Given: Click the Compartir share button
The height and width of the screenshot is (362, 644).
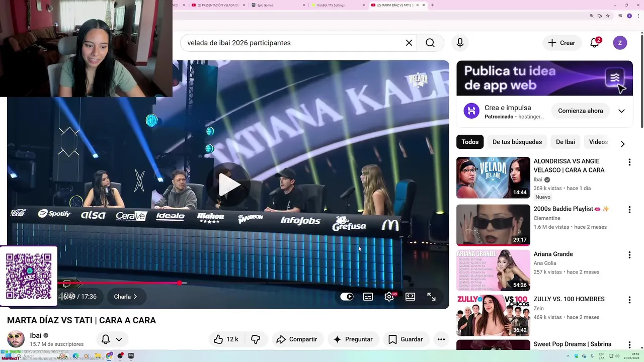Looking at the screenshot, I should pyautogui.click(x=297, y=339).
